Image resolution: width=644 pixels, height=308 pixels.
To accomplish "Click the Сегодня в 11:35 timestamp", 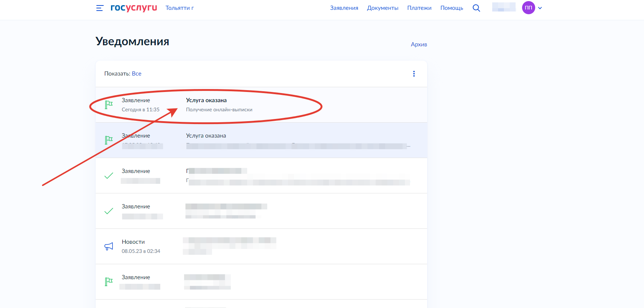I will [x=141, y=109].
